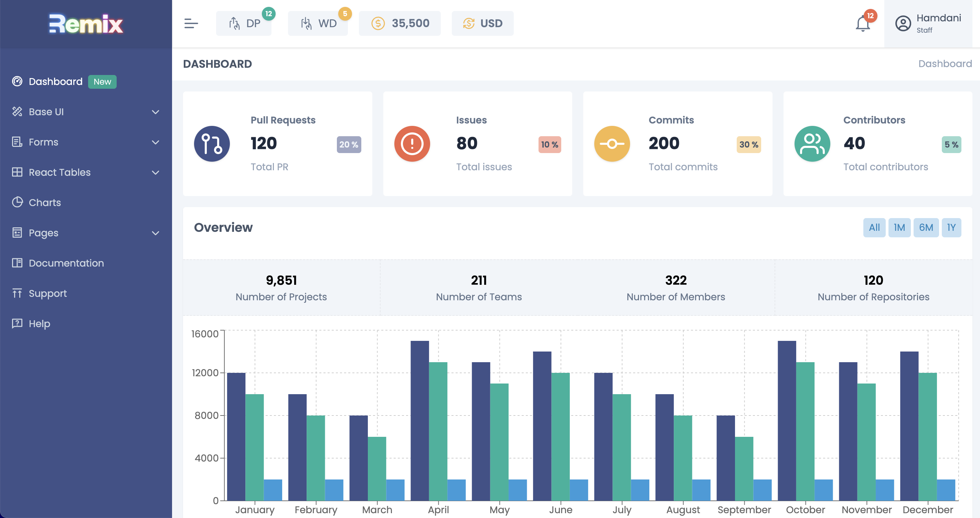Click the New badge next to Dashboard
This screenshot has height=518, width=980.
(x=102, y=82)
